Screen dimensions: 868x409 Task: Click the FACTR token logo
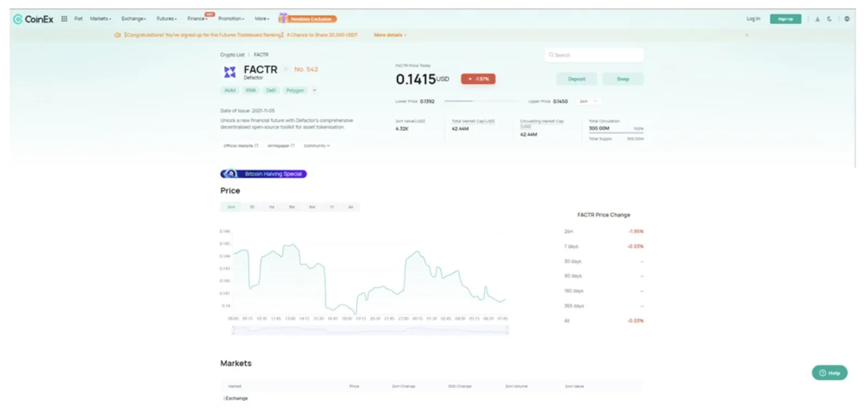(230, 72)
